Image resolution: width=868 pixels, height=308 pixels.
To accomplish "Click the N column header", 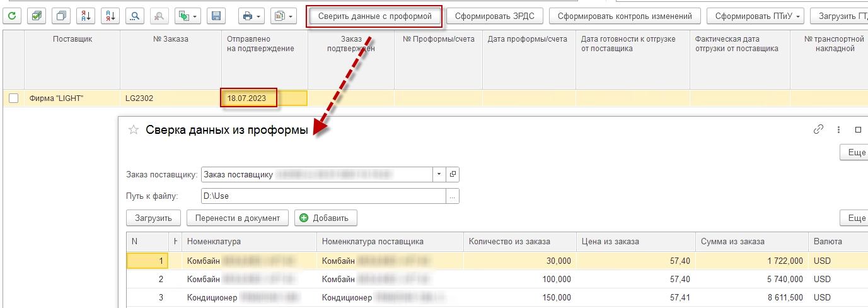I will pyautogui.click(x=148, y=242).
